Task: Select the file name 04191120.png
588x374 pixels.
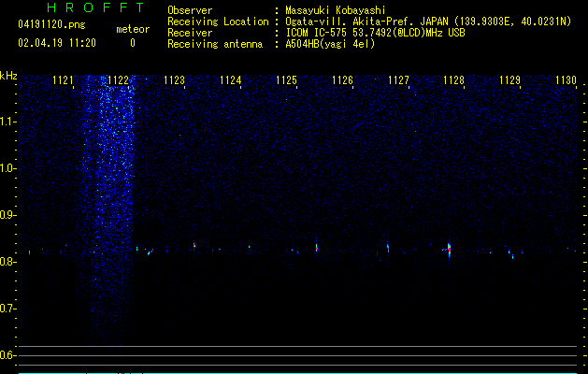Action: pos(51,25)
